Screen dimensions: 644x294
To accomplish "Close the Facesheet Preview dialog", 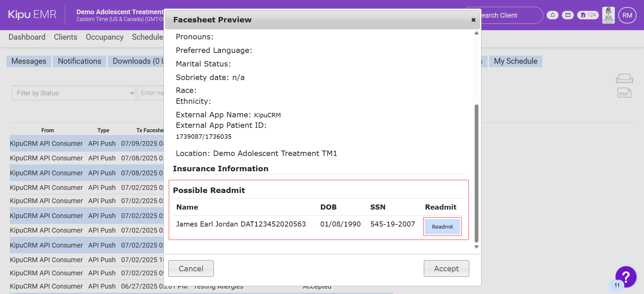I will (x=473, y=20).
